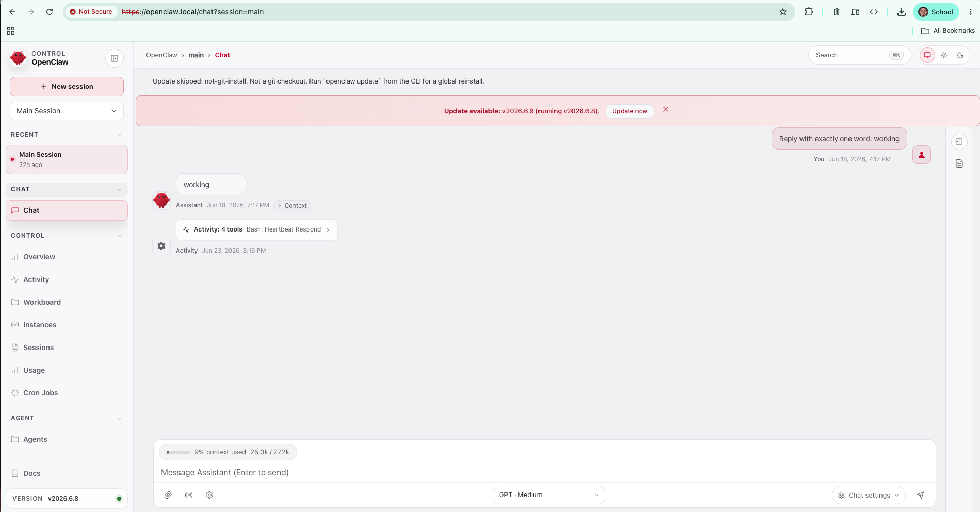Image resolution: width=980 pixels, height=512 pixels.
Task: Click the Update now button
Action: tap(629, 111)
